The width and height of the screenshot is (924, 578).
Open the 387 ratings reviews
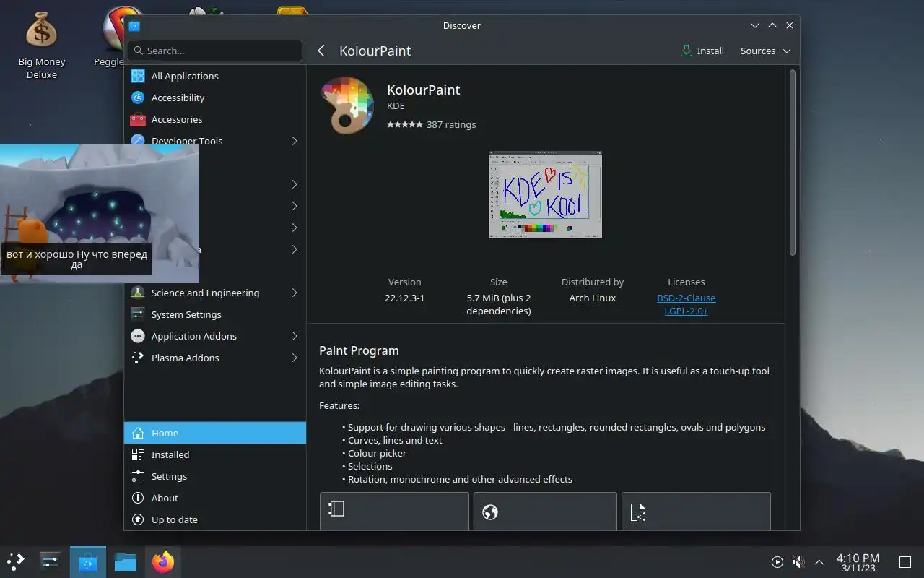451,124
